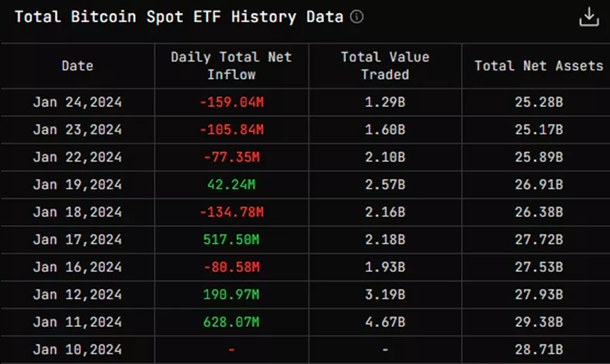610x364 pixels.
Task: Click the download icon in top-right corner
Action: click(588, 17)
